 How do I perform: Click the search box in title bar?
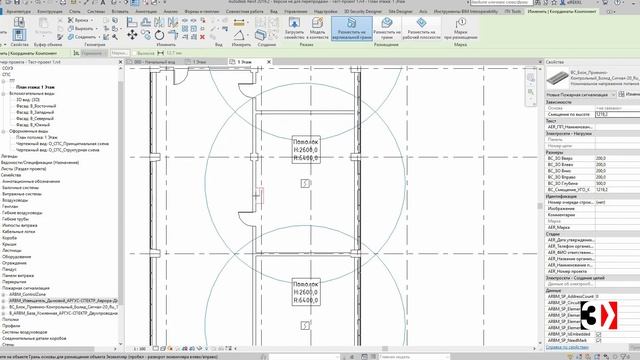501,2
